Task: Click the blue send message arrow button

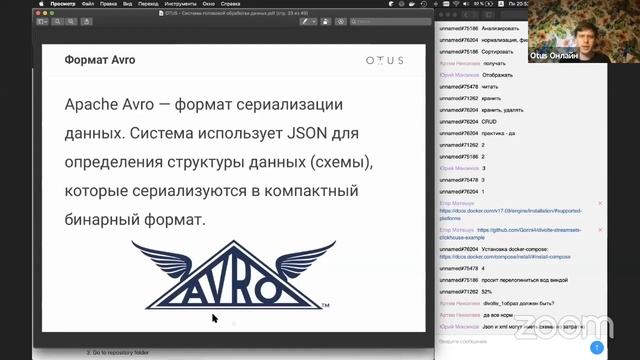Action: pyautogui.click(x=597, y=347)
